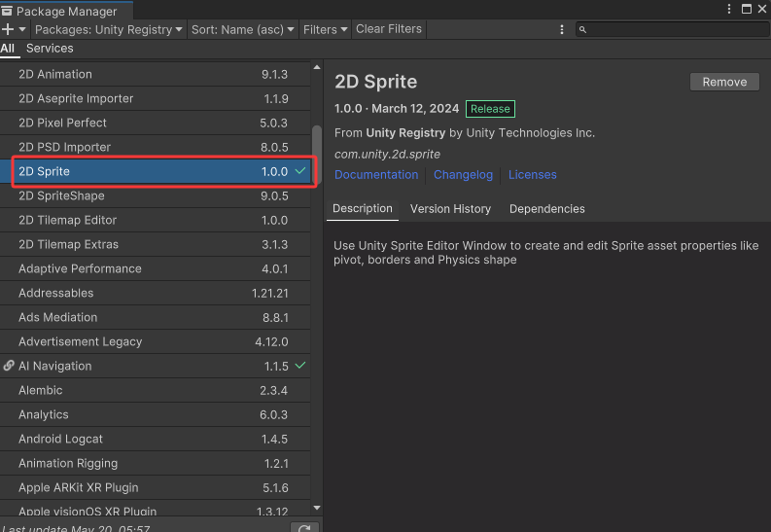Select AI Navigation package row
The width and height of the screenshot is (771, 532).
155,366
